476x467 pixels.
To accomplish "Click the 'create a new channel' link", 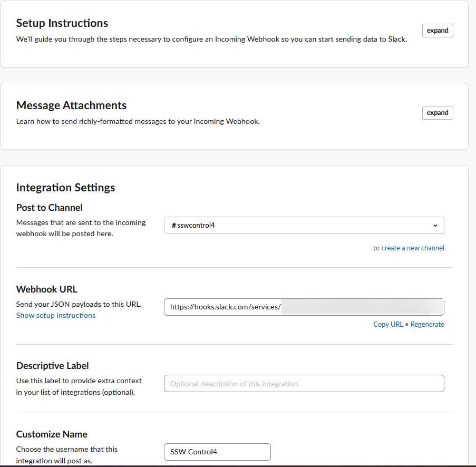I will pyautogui.click(x=412, y=248).
